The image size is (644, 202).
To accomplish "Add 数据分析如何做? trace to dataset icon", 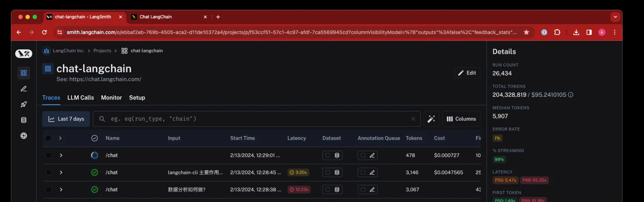I will point(337,190).
